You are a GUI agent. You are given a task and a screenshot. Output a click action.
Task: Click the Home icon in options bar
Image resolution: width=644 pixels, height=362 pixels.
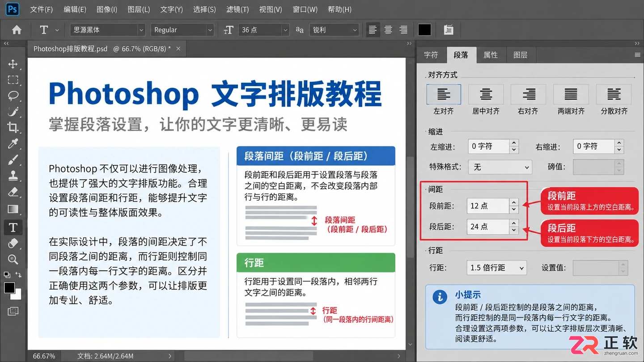pyautogui.click(x=17, y=30)
